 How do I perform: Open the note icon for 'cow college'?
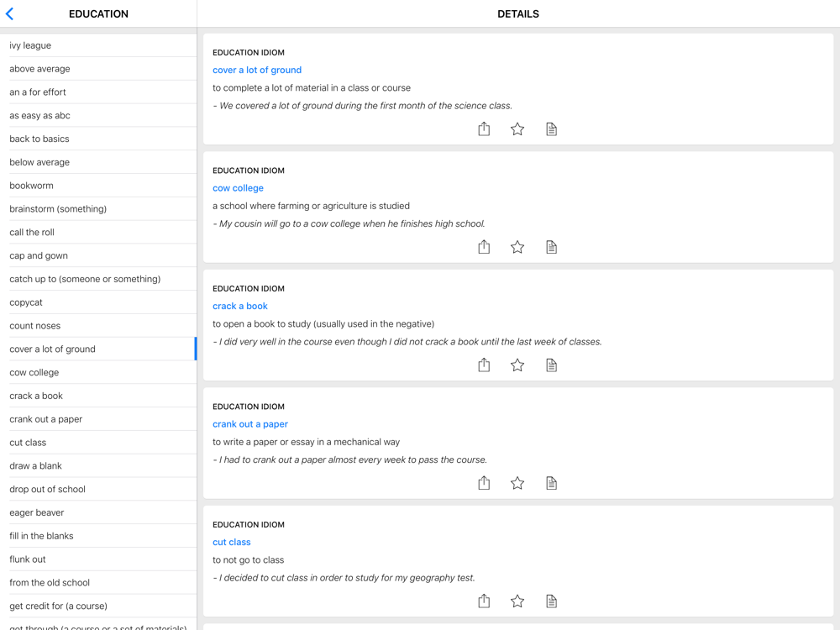pos(551,247)
